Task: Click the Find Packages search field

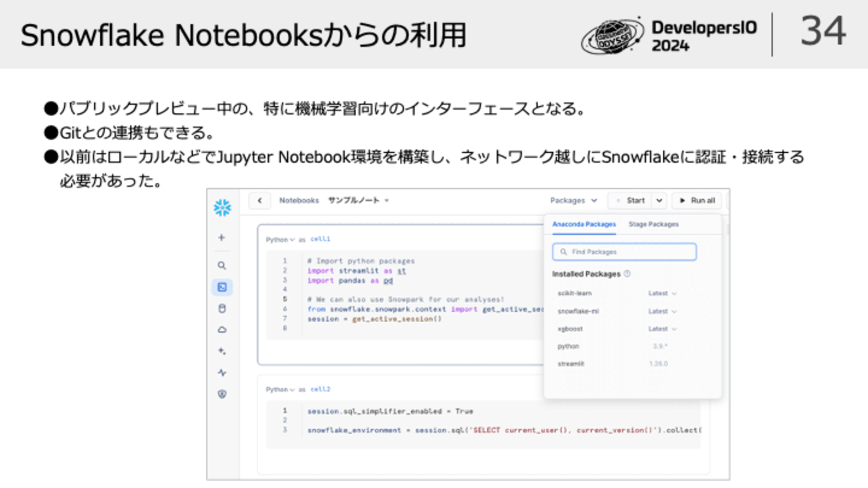Action: click(x=624, y=252)
